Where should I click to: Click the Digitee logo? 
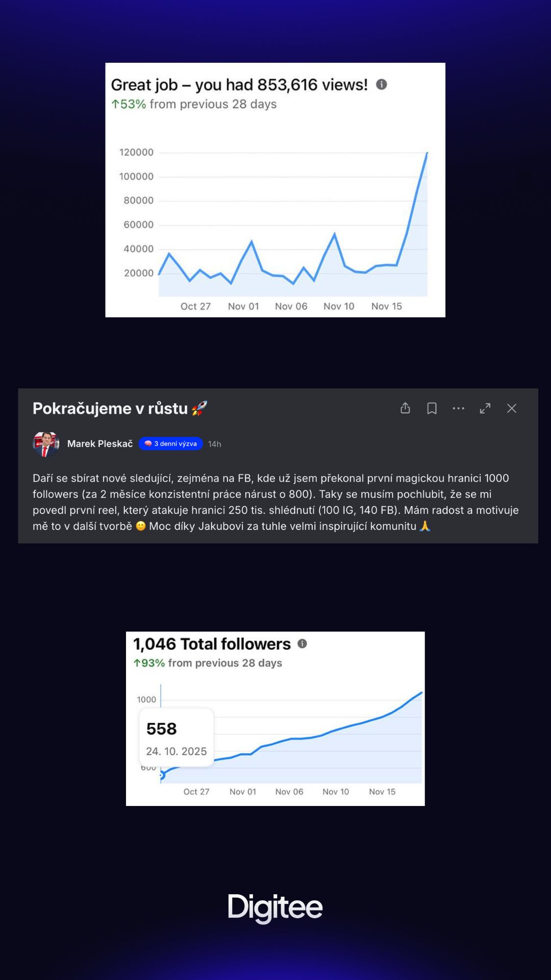[275, 908]
